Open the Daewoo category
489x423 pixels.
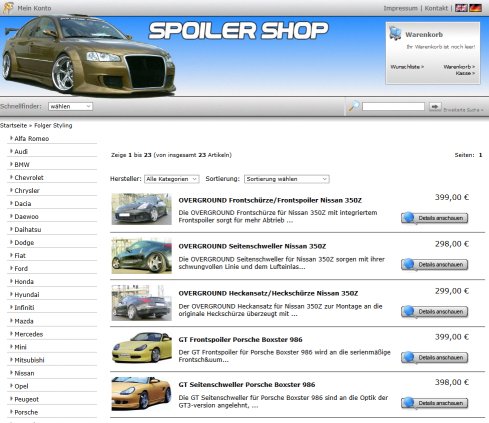pyautogui.click(x=26, y=216)
